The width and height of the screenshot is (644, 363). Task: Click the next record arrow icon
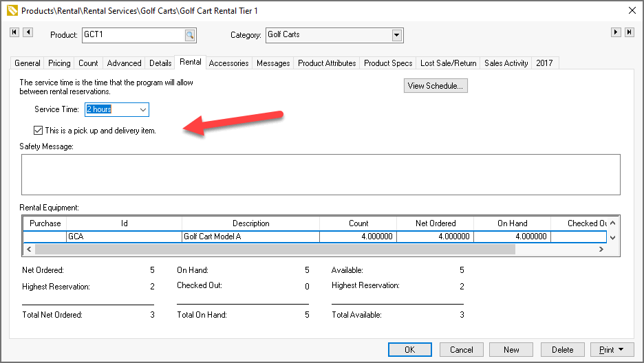tap(616, 32)
